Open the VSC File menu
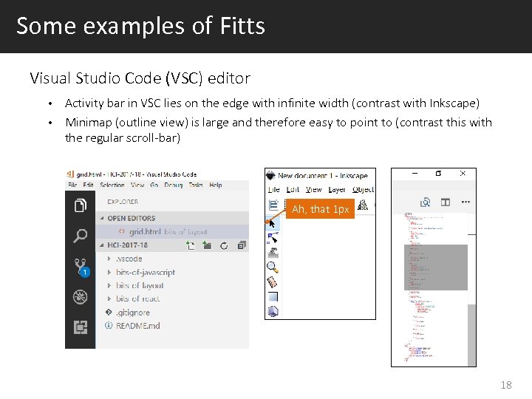This screenshot has height=399, width=532. [72, 185]
